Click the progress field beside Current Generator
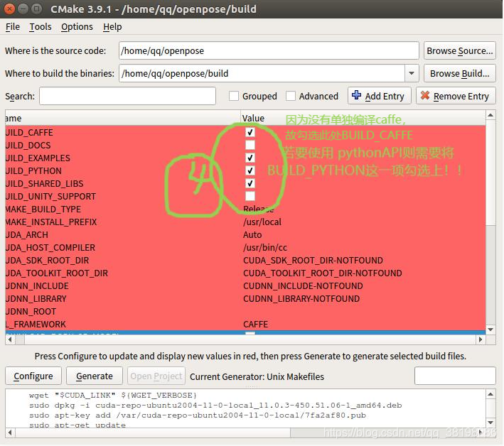The image size is (504, 446). point(455,376)
